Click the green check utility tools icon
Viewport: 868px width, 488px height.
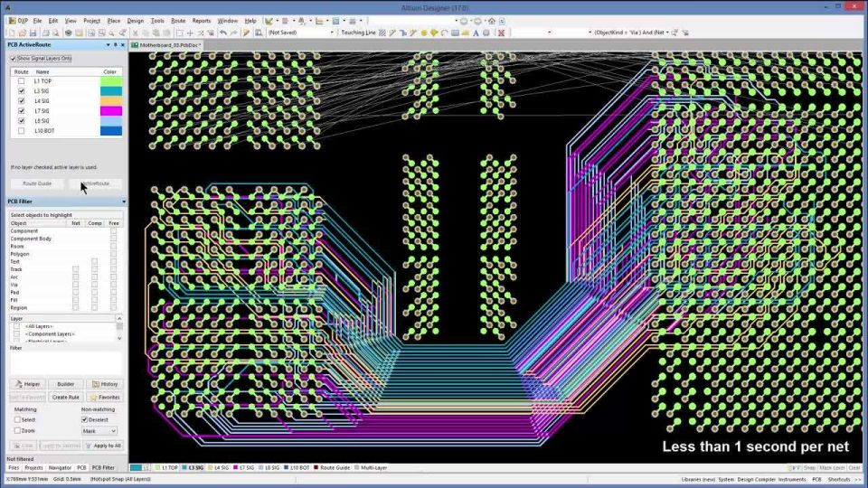[269, 21]
